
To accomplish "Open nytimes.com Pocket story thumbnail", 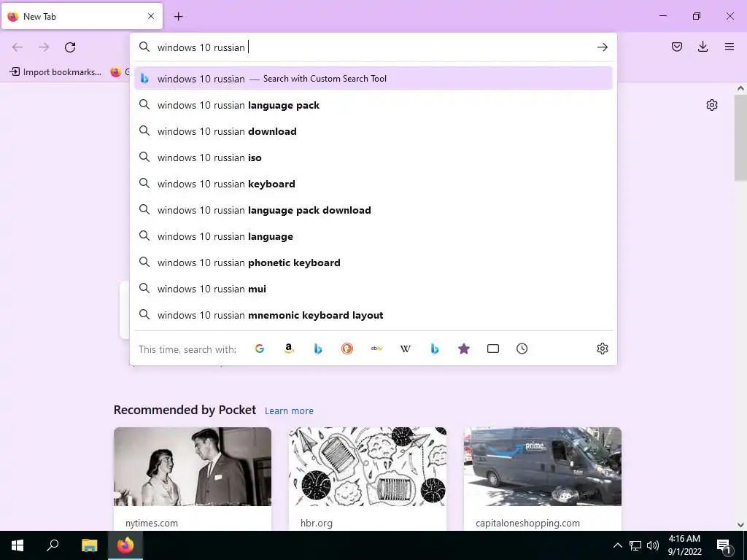I will [x=193, y=466].
